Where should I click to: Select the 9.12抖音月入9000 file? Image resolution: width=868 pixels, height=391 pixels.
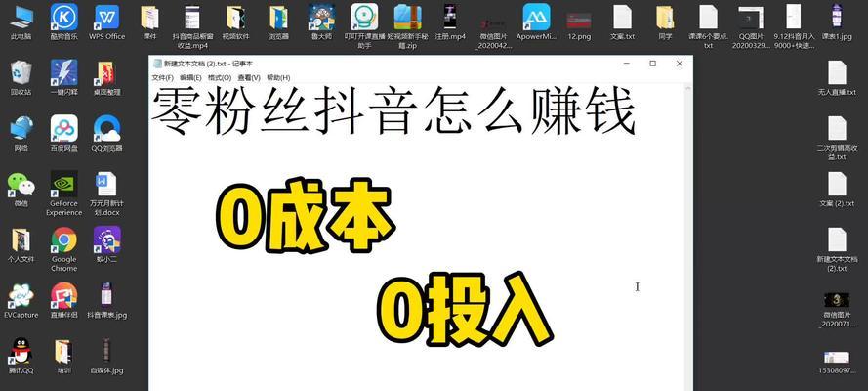(794, 26)
